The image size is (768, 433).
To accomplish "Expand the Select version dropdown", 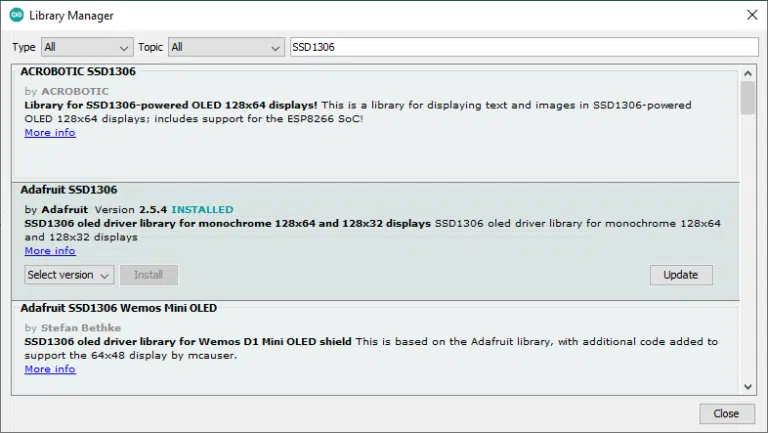I will click(69, 275).
